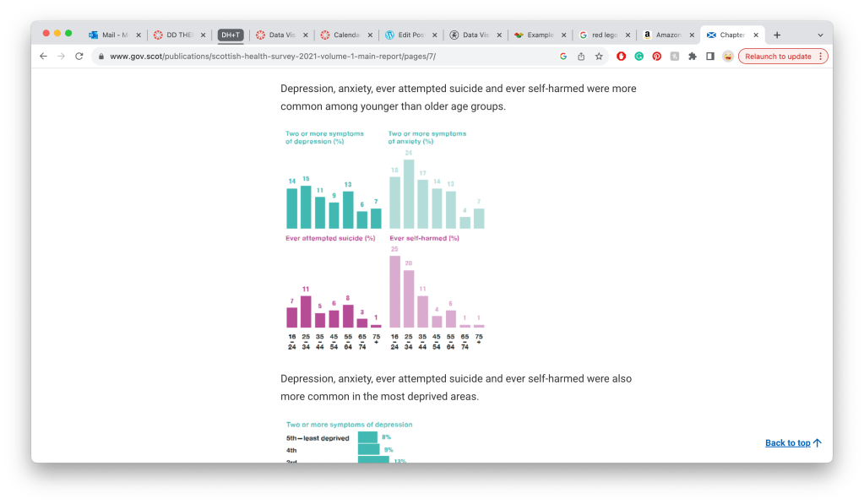The width and height of the screenshot is (864, 504).
Task: Open the Edit Post WordPress tab
Action: pyautogui.click(x=410, y=35)
